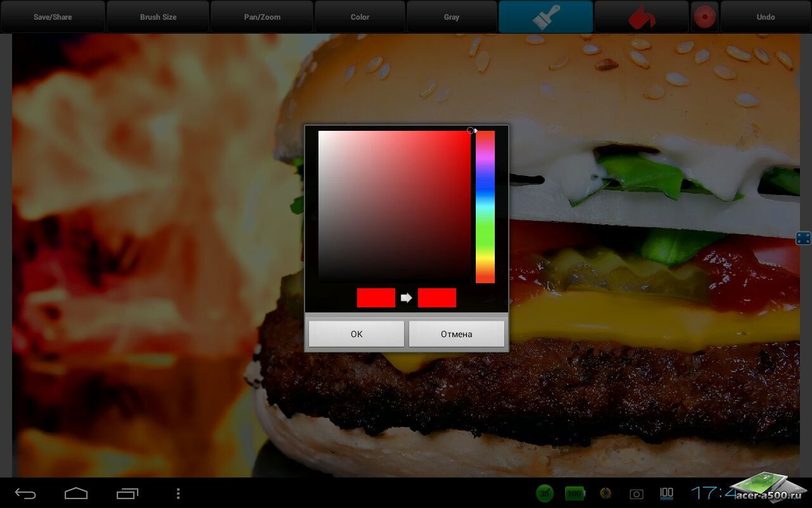Open the three-dot overflow menu
The width and height of the screenshot is (812, 508).
pos(178,493)
